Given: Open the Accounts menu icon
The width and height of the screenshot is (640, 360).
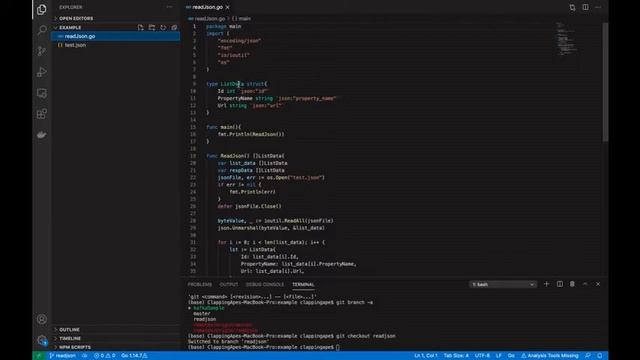Looking at the screenshot, I should click(x=42, y=319).
